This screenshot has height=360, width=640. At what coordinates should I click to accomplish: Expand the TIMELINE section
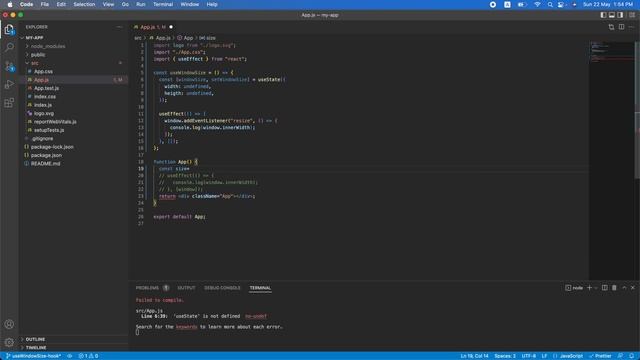[x=36, y=348]
